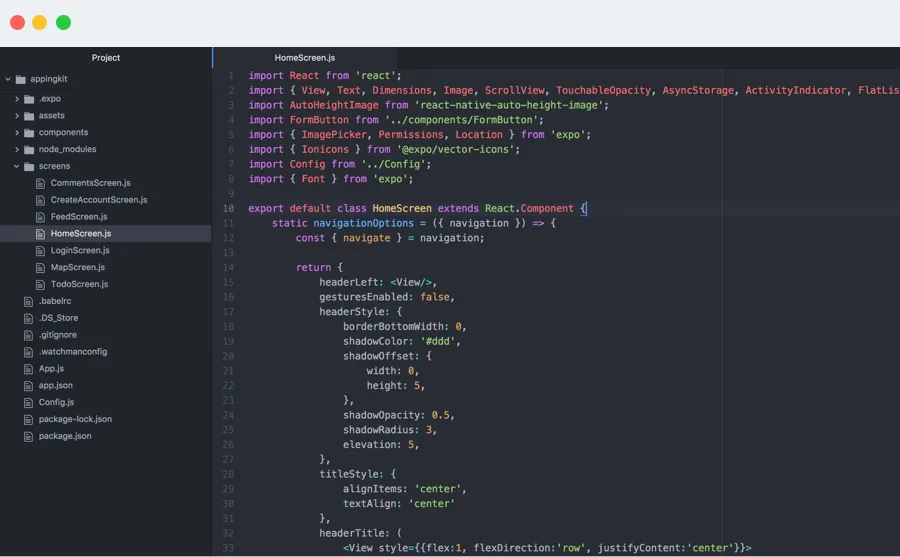Click the .watchmanconfig file icon

coord(28,352)
